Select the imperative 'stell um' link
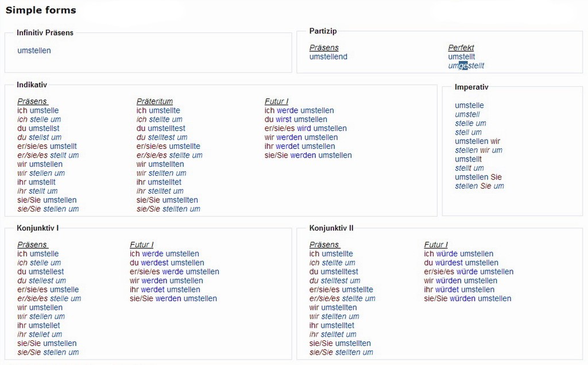Viewport: 588px width, 365px height. point(468,132)
